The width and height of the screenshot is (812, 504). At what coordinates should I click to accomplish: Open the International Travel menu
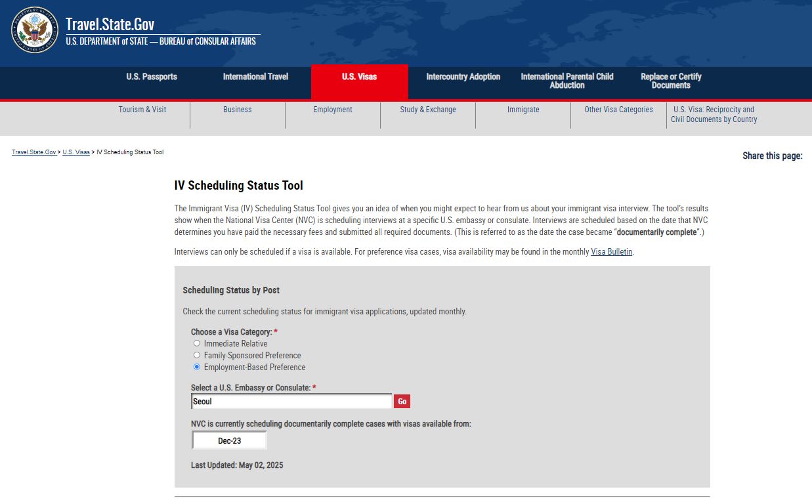click(255, 77)
